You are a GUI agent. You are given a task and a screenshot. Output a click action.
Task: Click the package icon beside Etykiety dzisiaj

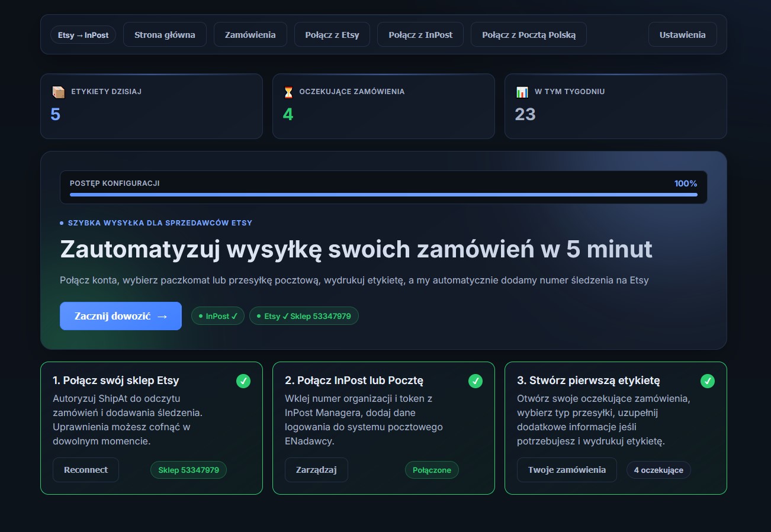(x=58, y=92)
